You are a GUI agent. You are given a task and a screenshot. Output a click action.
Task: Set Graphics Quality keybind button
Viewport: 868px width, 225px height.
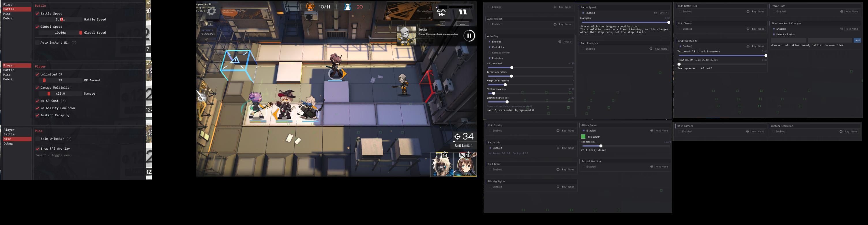pyautogui.click(x=758, y=46)
